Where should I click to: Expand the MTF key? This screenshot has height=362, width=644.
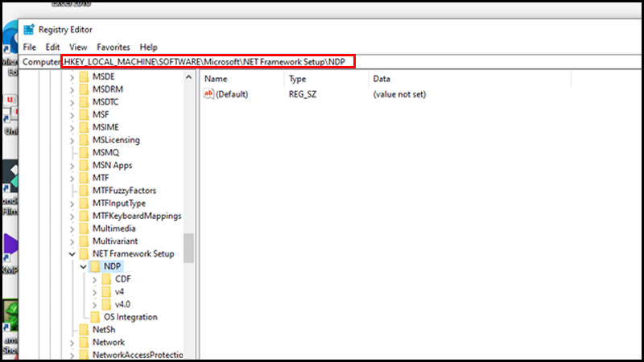point(72,179)
